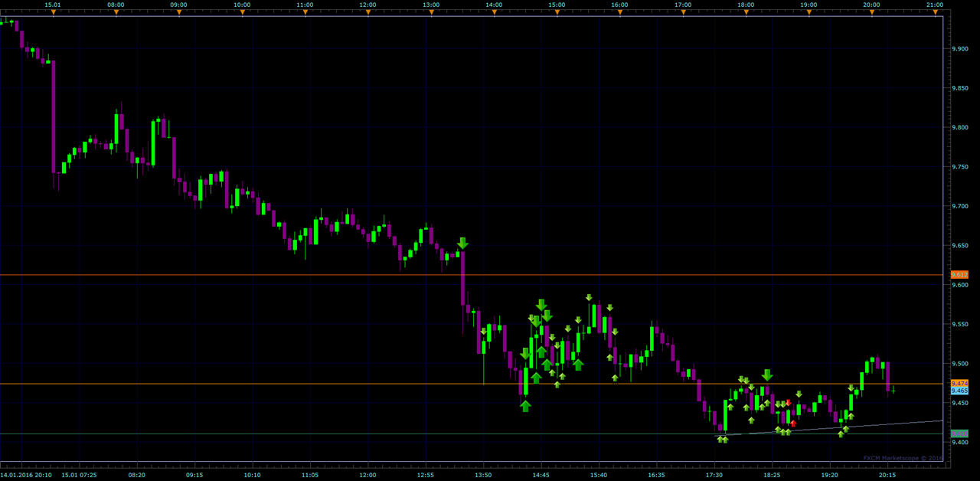Click the orange triangle marker under 15.01
Screen dimensions: 980x481
coord(53,12)
